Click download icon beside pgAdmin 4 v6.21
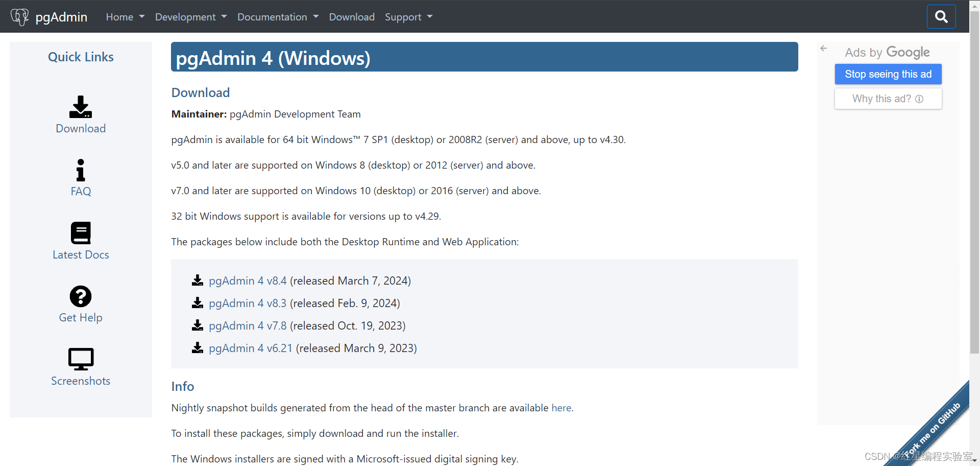This screenshot has width=980, height=466. [198, 348]
